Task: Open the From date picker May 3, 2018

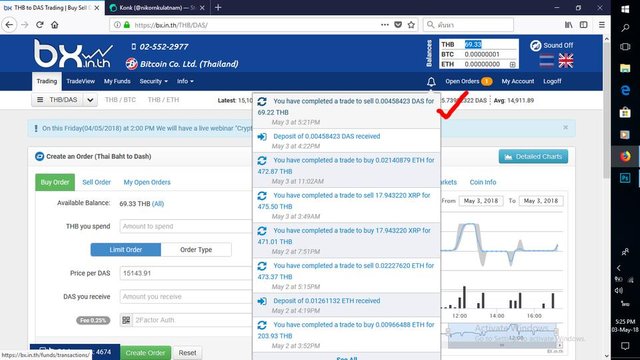Action: pos(481,201)
